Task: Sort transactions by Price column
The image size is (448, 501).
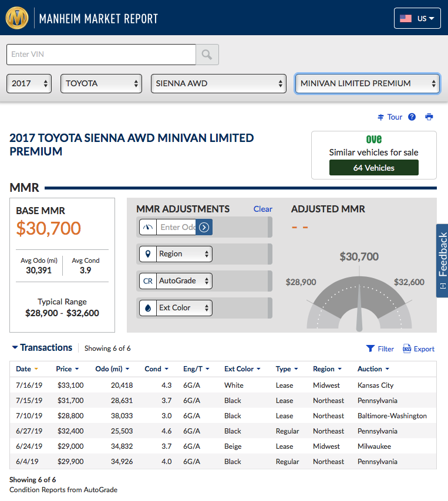Action: 64,369
